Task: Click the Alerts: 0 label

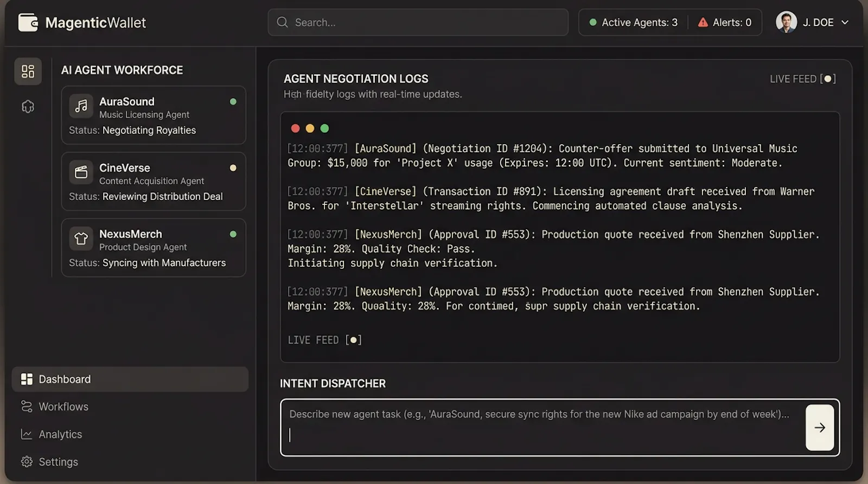Action: click(x=732, y=22)
